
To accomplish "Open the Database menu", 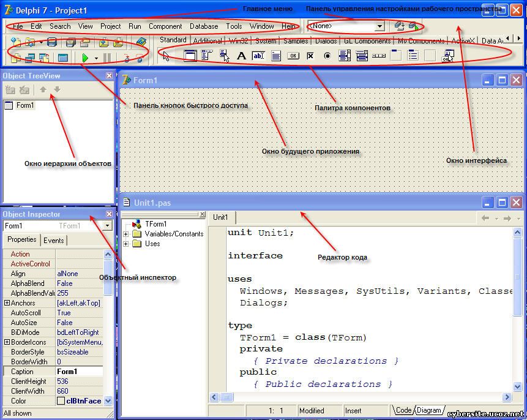I will click(204, 26).
